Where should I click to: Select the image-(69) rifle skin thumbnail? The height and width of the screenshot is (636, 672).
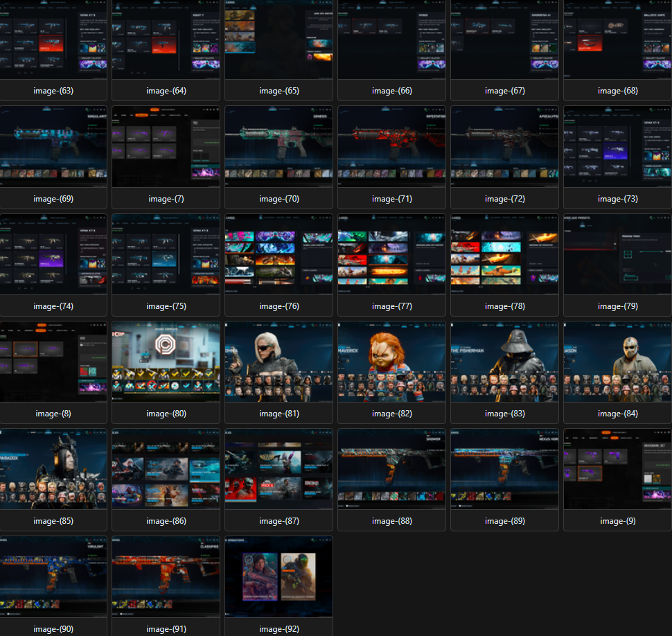tap(53, 147)
